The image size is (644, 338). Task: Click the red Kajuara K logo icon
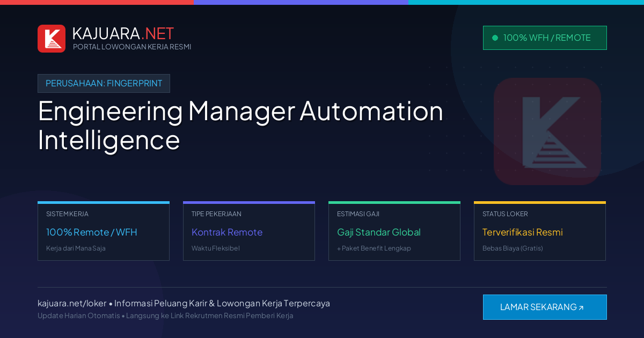[x=52, y=39]
